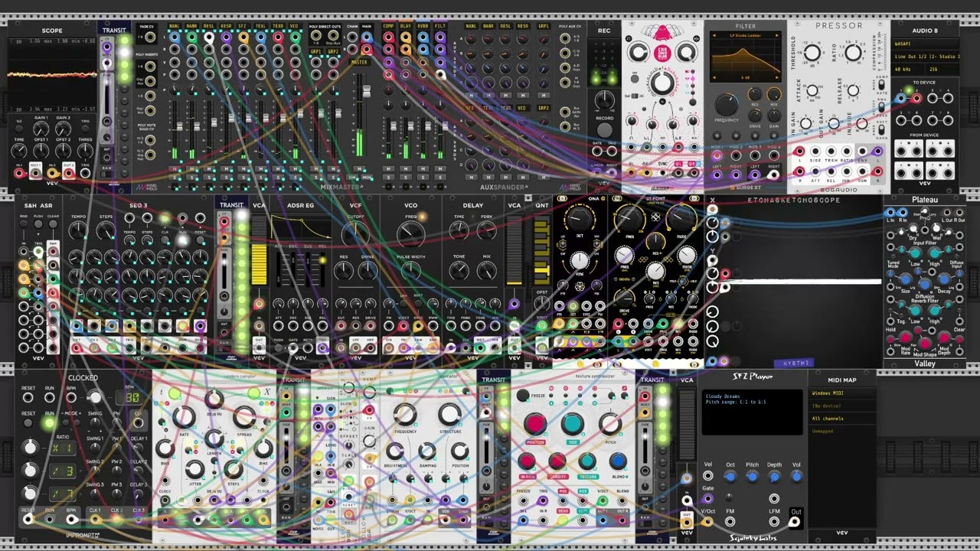The width and height of the screenshot is (980, 551).
Task: Open the Line Out 1/2 device dropdown
Action: click(x=924, y=57)
